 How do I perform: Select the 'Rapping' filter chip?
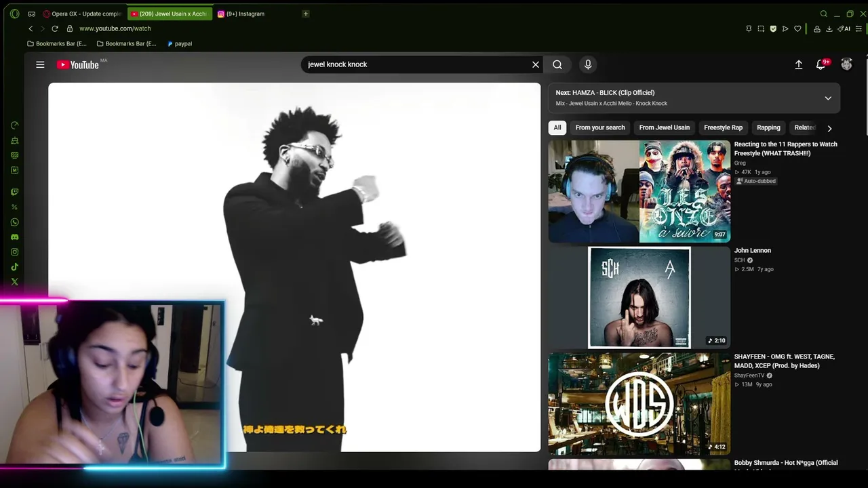tap(768, 127)
